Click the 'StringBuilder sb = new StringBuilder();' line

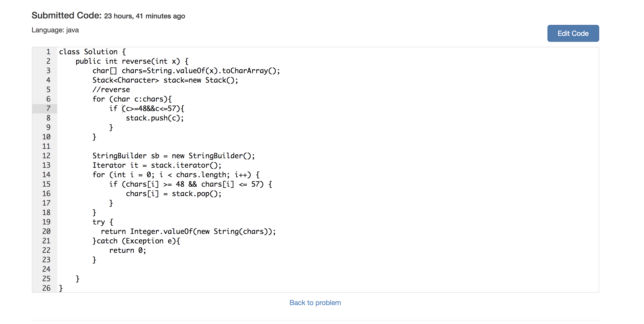pos(173,156)
